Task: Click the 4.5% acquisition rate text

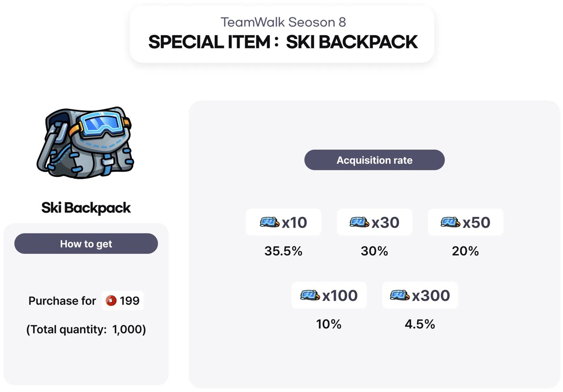Action: point(420,324)
